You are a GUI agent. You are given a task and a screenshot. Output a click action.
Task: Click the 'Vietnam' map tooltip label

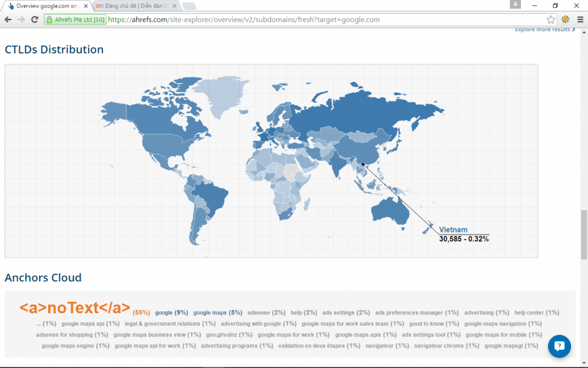453,230
